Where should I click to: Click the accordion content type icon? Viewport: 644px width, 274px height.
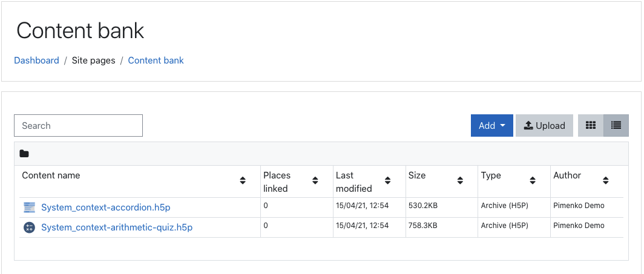click(29, 207)
